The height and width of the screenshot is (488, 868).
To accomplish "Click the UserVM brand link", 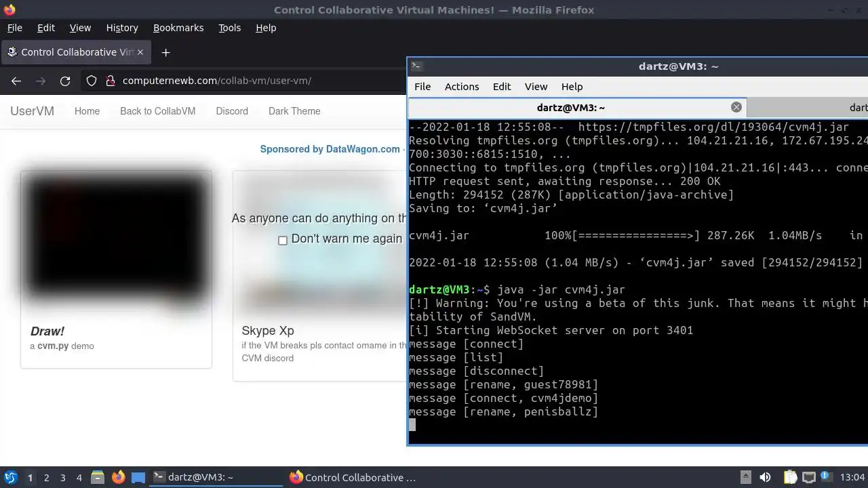I will pos(32,111).
